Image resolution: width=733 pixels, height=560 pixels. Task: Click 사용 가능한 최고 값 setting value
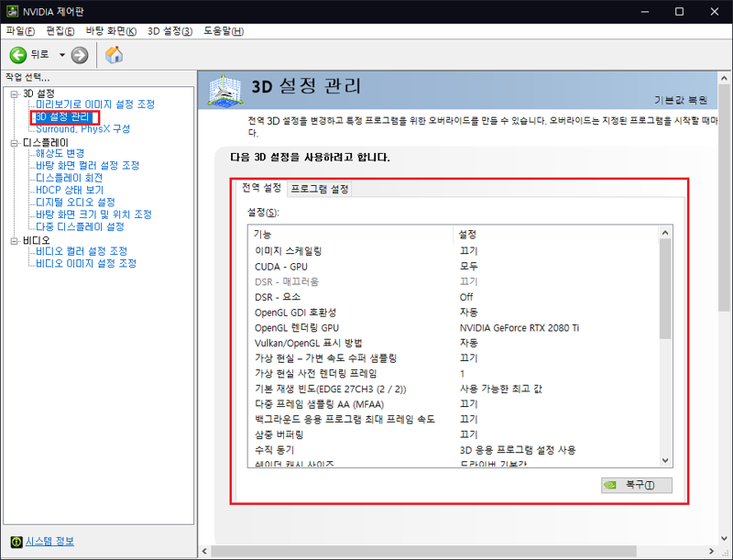point(500,389)
